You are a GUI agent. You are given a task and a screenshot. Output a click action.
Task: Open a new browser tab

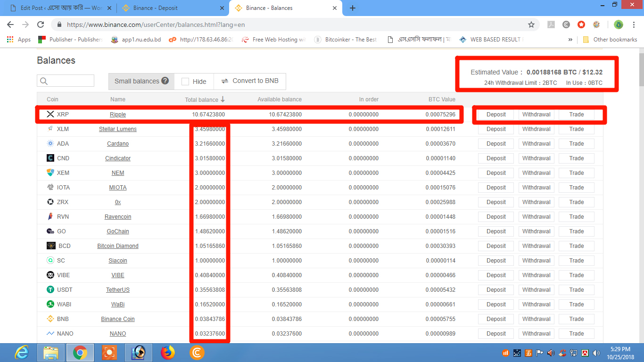[x=353, y=8]
